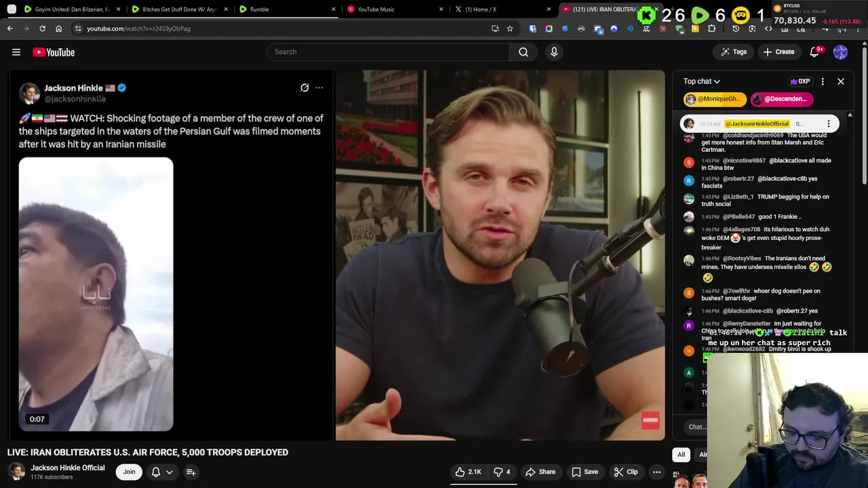
Task: Open the account avatar menu
Action: pos(840,52)
